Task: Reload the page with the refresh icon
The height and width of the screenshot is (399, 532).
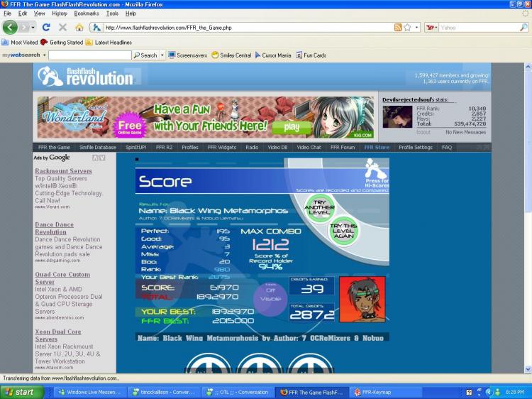Action: [x=46, y=28]
